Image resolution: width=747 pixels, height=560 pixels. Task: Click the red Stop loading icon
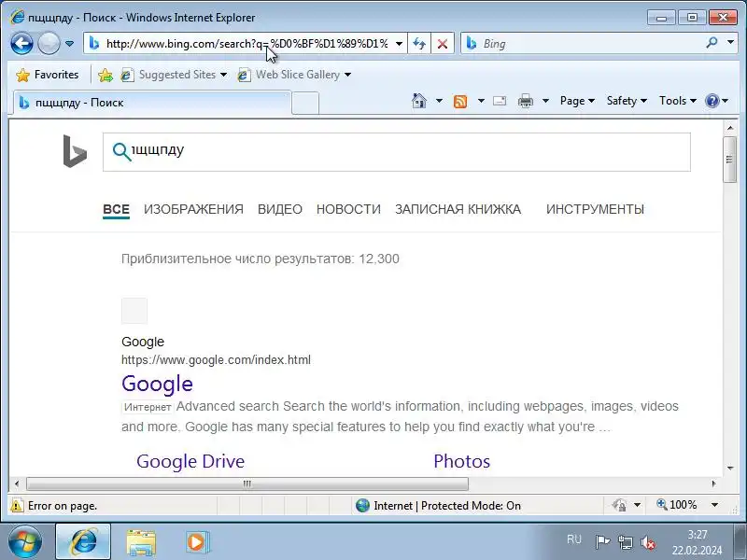click(442, 44)
